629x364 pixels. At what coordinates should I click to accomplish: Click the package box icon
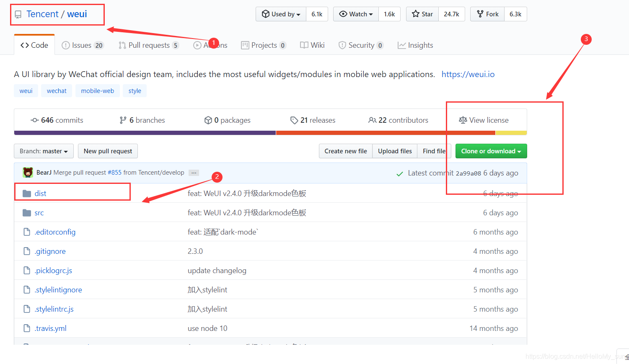click(x=208, y=120)
